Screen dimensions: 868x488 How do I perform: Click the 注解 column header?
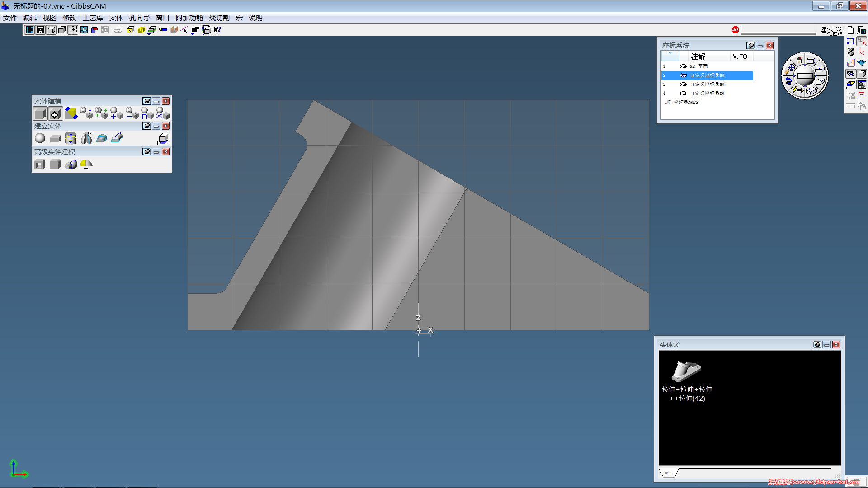(x=698, y=56)
